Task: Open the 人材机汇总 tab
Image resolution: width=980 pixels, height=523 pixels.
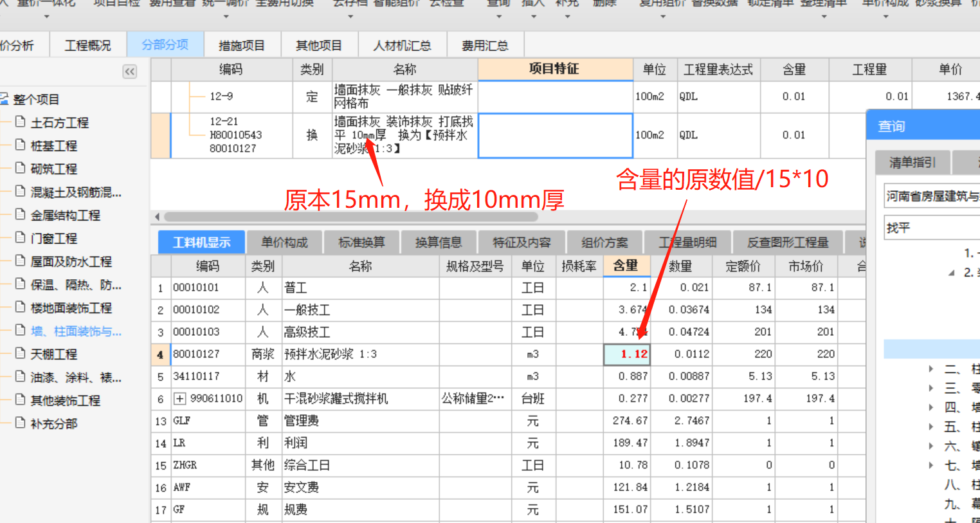Action: point(402,45)
